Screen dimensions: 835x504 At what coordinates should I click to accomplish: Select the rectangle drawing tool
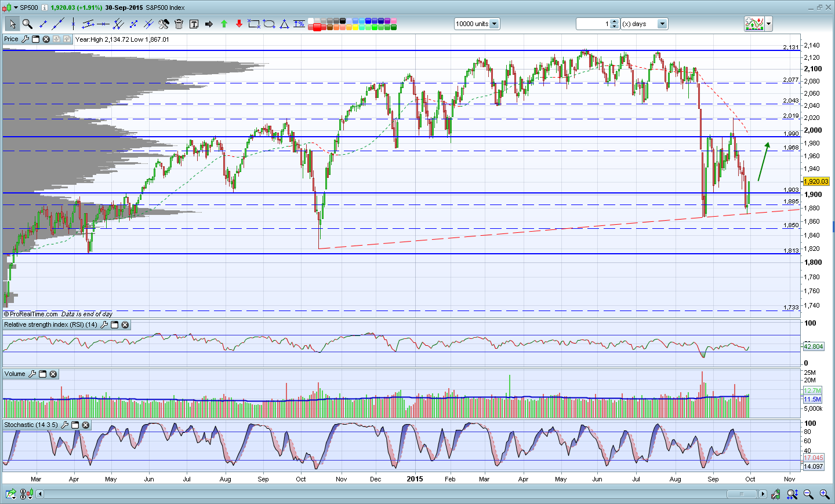(x=254, y=24)
